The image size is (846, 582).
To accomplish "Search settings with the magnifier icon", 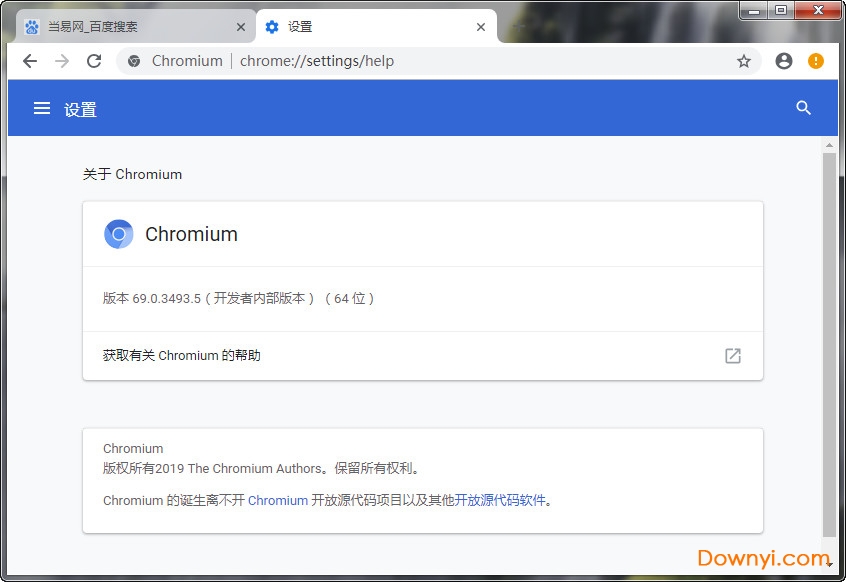I will [803, 108].
